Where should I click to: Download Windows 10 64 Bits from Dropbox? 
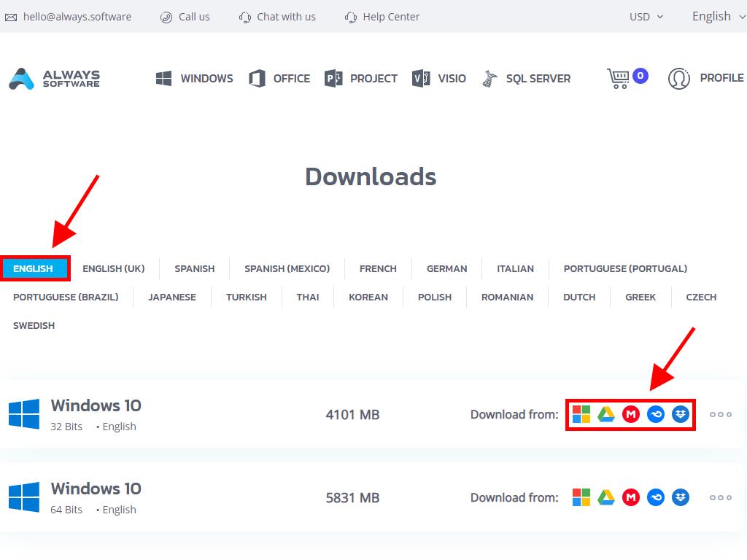pyautogui.click(x=681, y=497)
